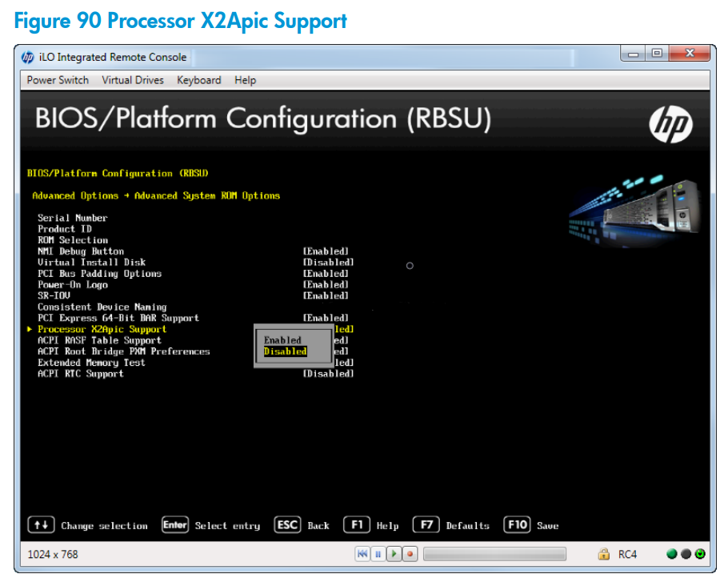Viewport: 728px width, 582px height.
Task: Select the Product ID entry
Action: [x=65, y=228]
